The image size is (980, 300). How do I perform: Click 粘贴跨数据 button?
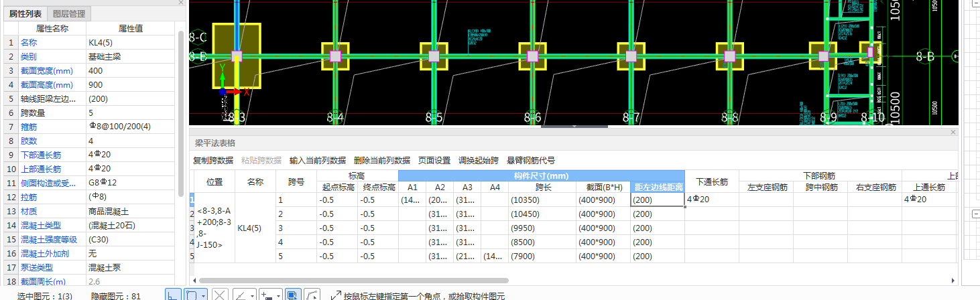[261, 160]
